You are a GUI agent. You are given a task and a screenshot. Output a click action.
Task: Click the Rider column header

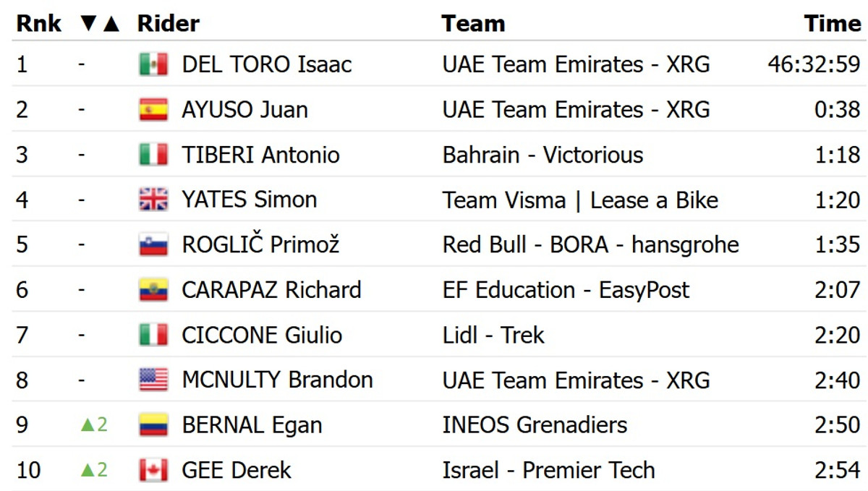168,24
